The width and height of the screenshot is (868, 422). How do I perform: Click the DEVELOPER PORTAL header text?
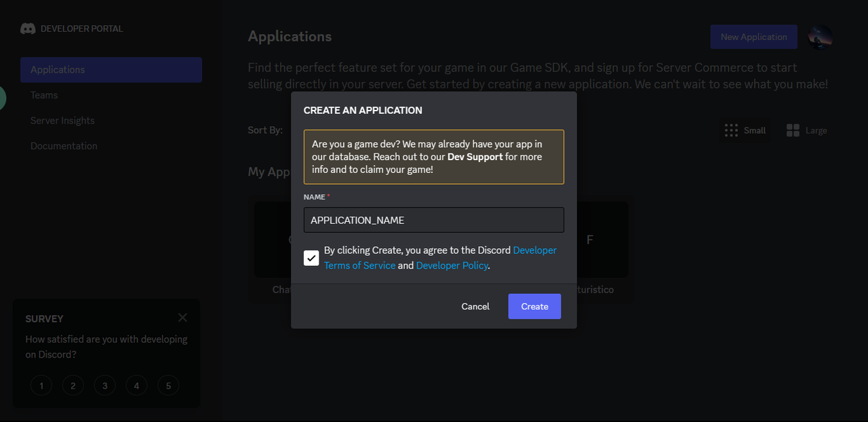click(x=82, y=28)
